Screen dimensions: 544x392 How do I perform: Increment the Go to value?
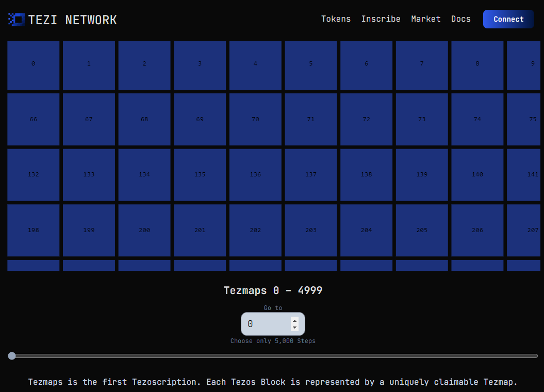[x=294, y=320]
